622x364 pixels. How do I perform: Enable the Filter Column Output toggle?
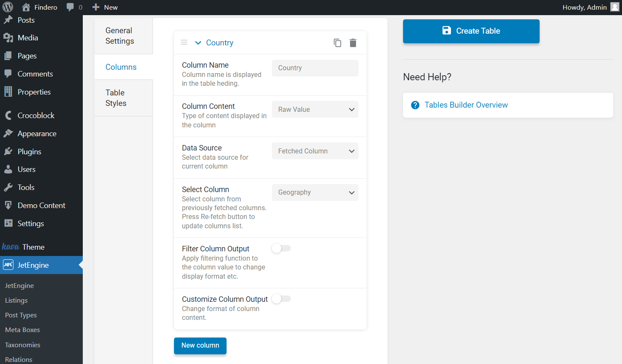pyautogui.click(x=281, y=248)
